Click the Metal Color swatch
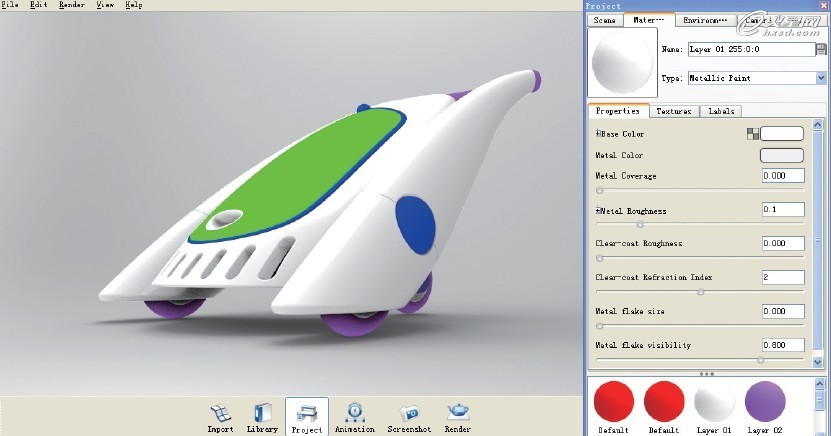 782,155
